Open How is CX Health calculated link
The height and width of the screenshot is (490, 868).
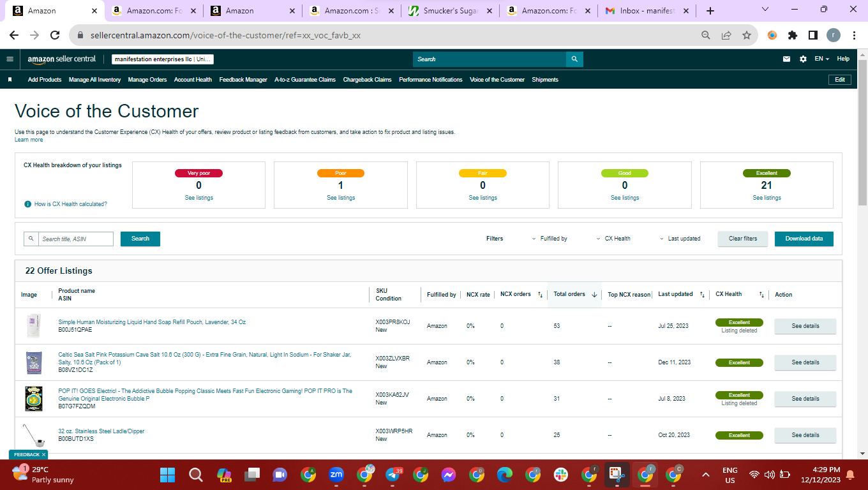71,204
